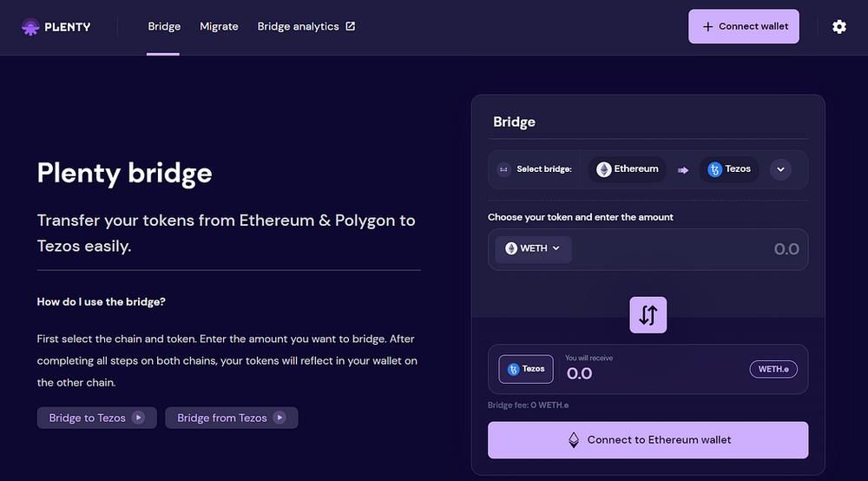Play the Bridge from Tezos tutorial

pos(232,418)
